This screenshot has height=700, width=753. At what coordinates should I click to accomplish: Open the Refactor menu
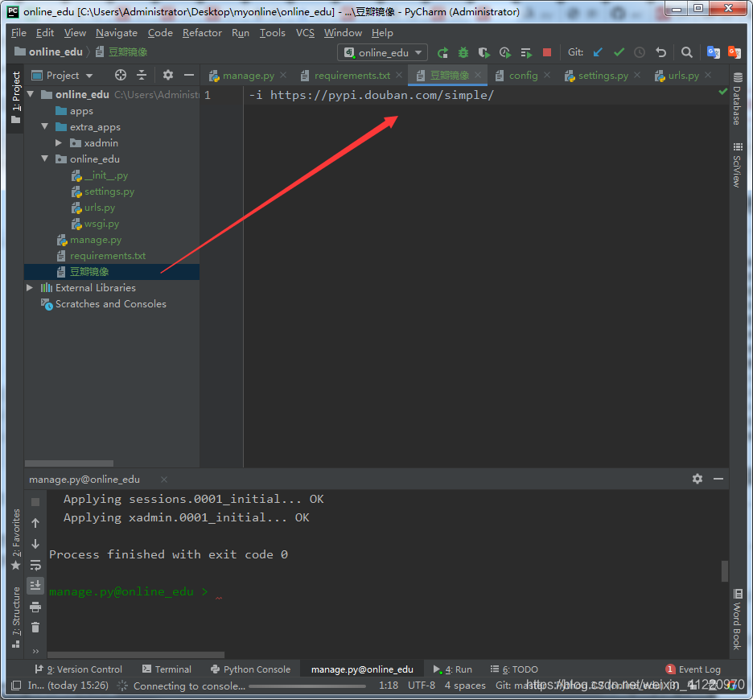[202, 33]
